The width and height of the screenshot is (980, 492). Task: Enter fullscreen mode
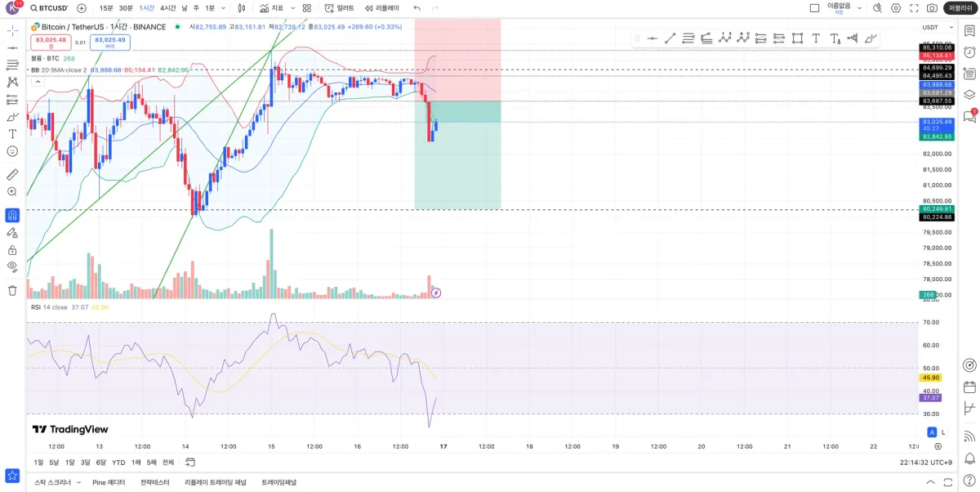(914, 8)
